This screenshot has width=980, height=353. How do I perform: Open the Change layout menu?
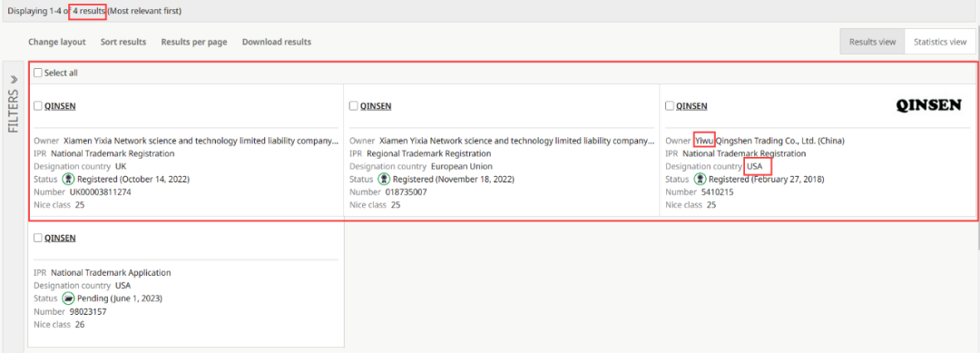[57, 42]
